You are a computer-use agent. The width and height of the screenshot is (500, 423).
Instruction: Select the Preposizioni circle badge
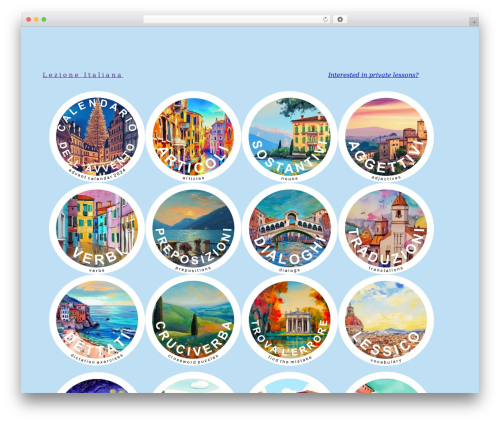(x=193, y=229)
